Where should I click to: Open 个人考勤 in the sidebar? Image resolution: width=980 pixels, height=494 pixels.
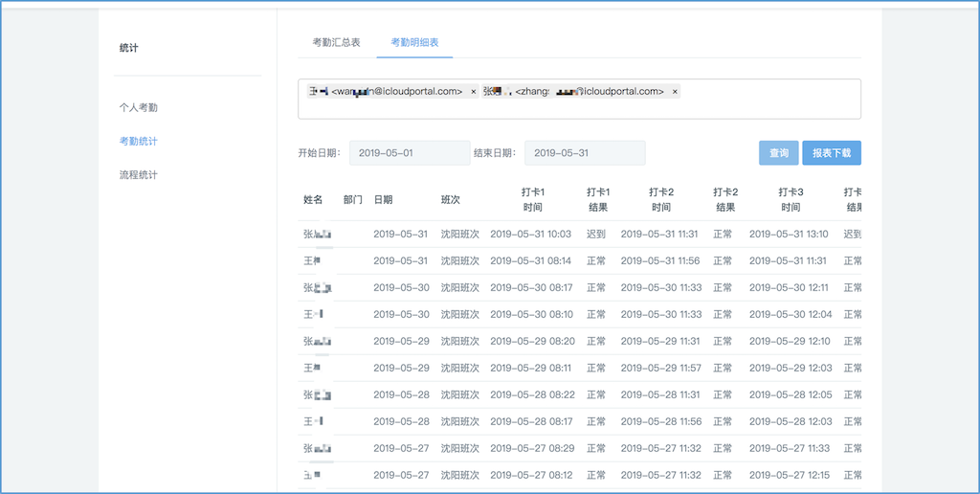pos(138,107)
